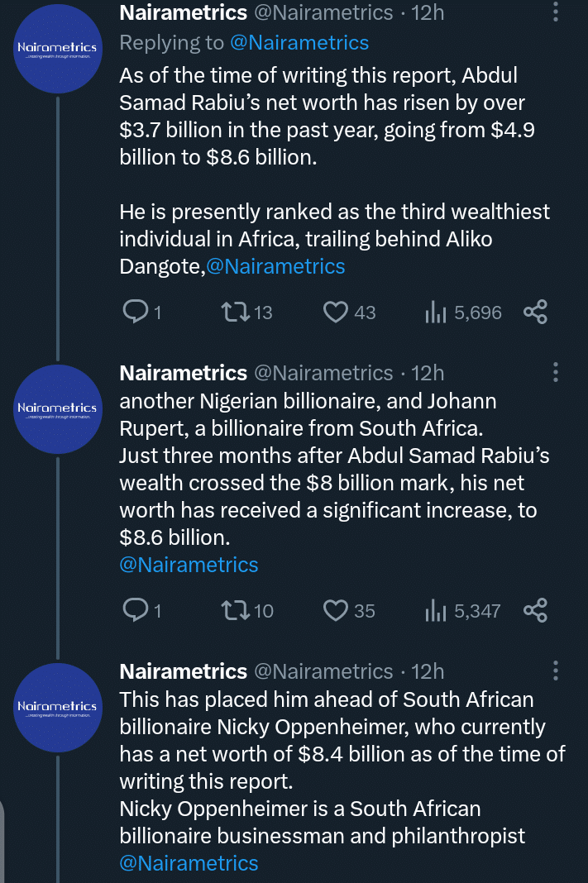The image size is (588, 883).
Task: Open Nairametrics avatar on first tweet
Action: pyautogui.click(x=57, y=50)
